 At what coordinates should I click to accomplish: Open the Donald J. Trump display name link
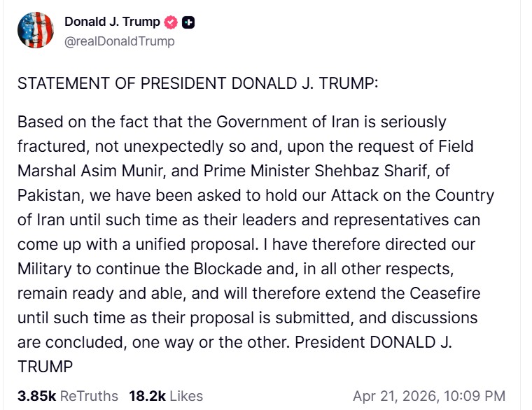112,22
